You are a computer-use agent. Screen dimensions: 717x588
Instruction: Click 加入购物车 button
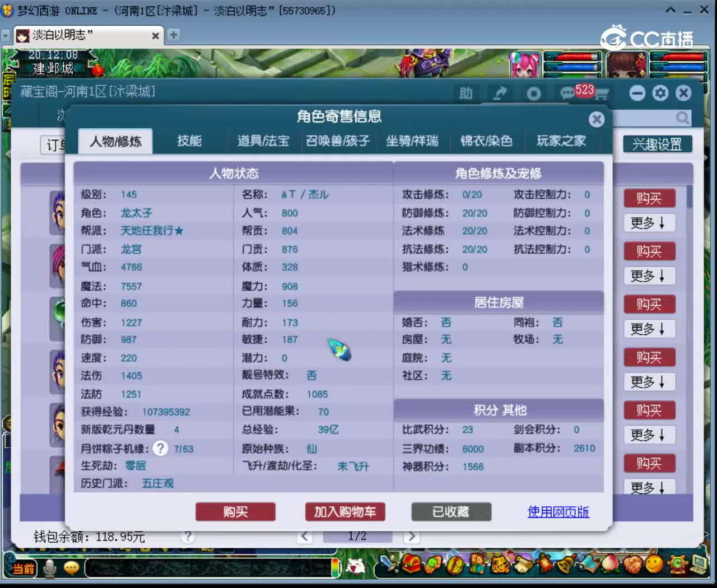(345, 512)
